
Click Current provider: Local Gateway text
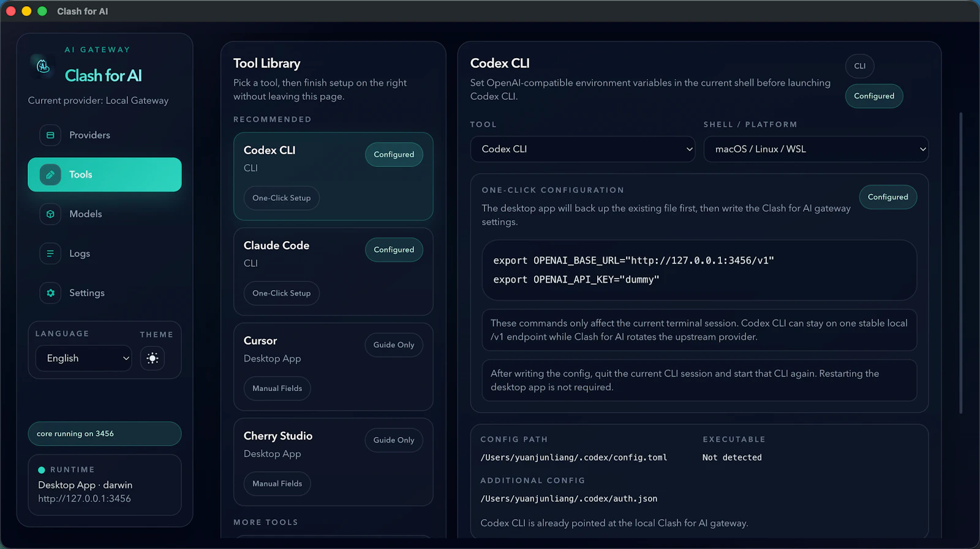click(98, 100)
